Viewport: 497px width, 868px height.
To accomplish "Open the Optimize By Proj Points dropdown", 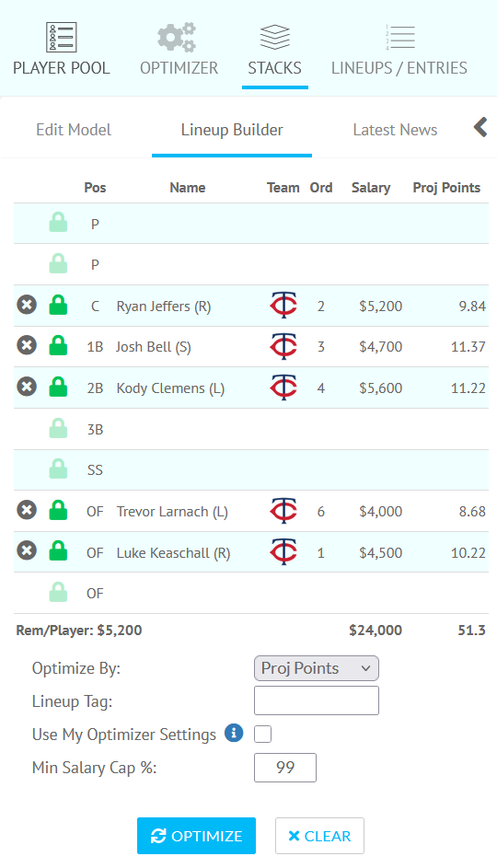I will (317, 668).
